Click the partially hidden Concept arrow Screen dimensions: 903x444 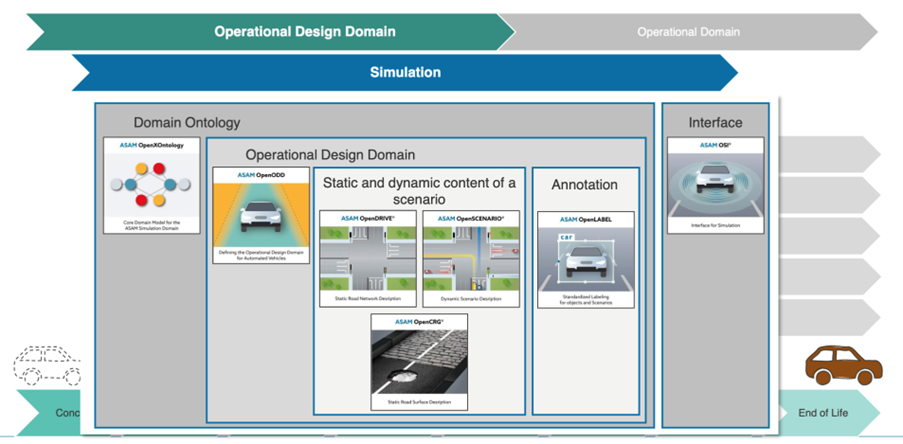pyautogui.click(x=48, y=413)
